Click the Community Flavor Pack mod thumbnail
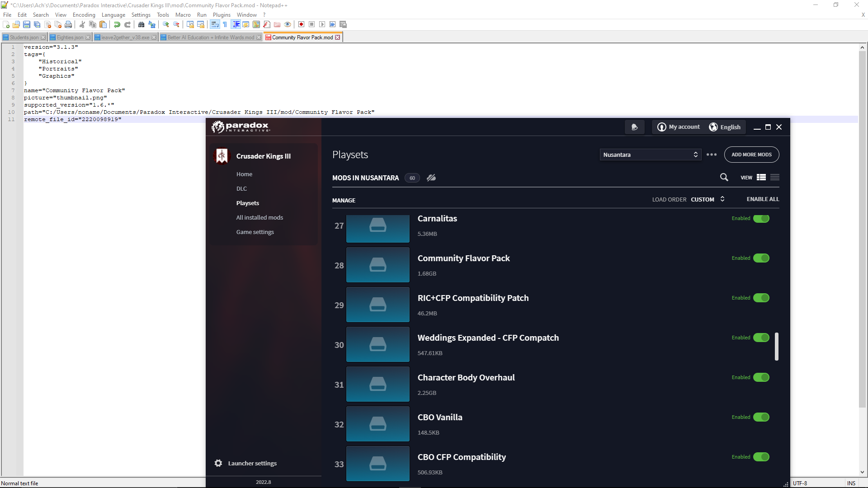The height and width of the screenshot is (488, 868). point(378,264)
